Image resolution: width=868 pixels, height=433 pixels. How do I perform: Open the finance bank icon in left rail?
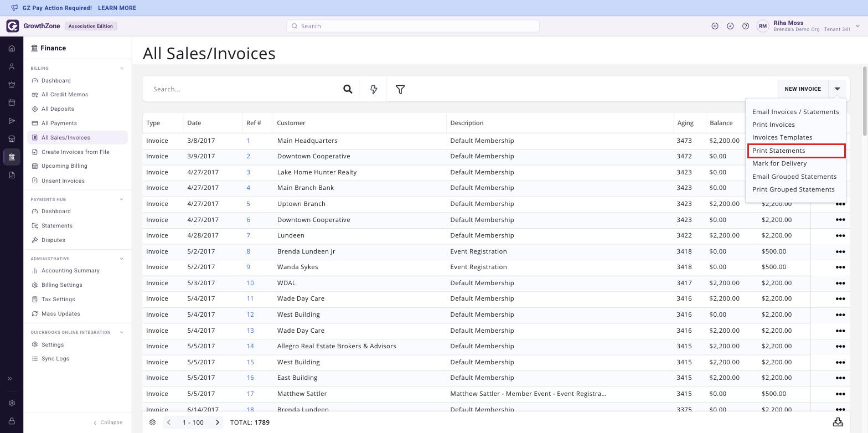point(12,157)
